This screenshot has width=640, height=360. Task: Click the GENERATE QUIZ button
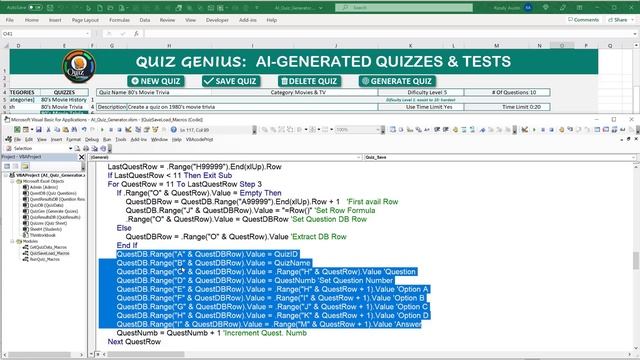[x=397, y=81]
